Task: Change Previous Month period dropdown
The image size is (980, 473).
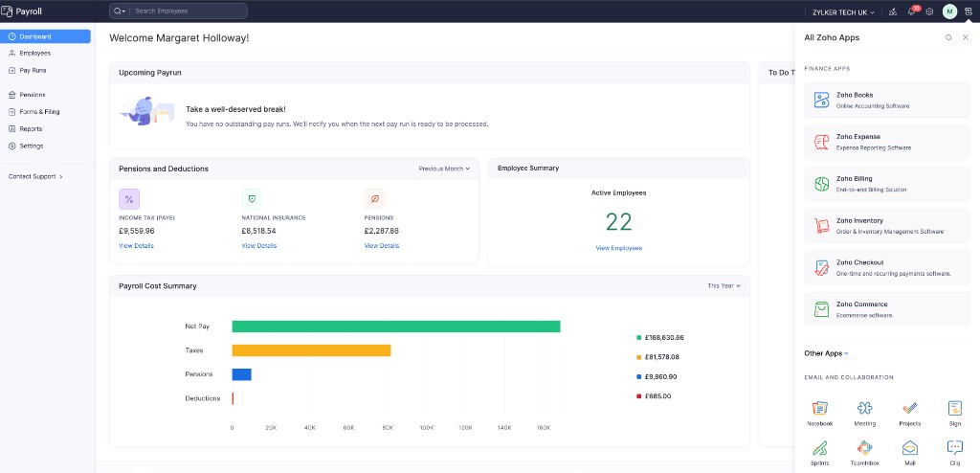Action: (x=444, y=169)
